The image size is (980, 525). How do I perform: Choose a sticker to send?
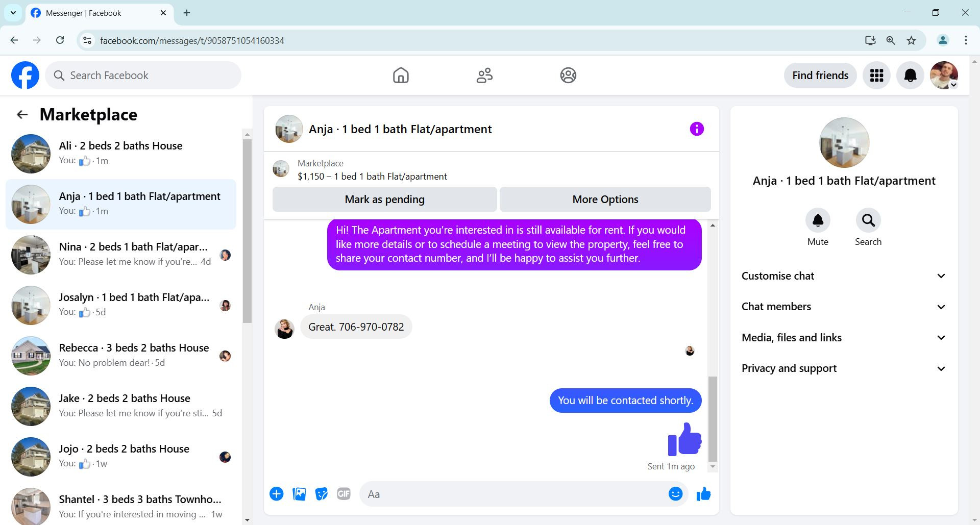pos(322,494)
